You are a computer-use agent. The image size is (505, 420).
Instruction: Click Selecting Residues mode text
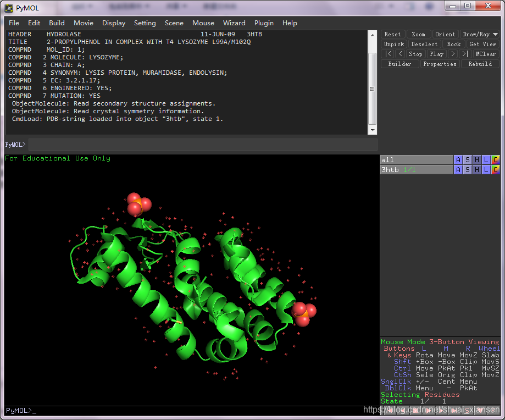[x=420, y=395]
